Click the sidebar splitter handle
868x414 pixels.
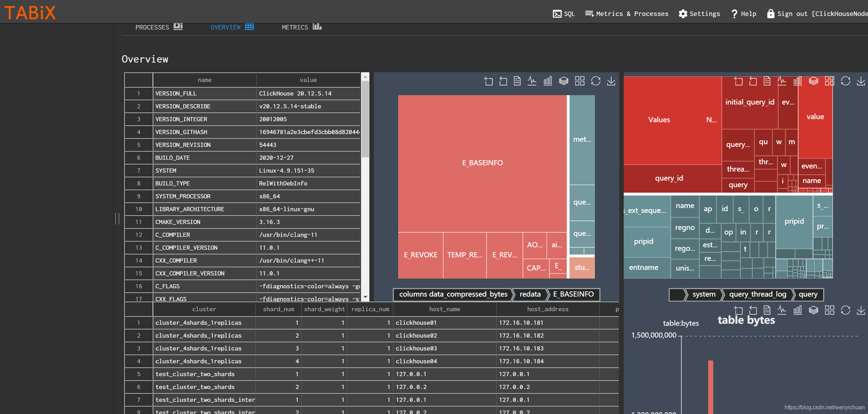coord(117,218)
